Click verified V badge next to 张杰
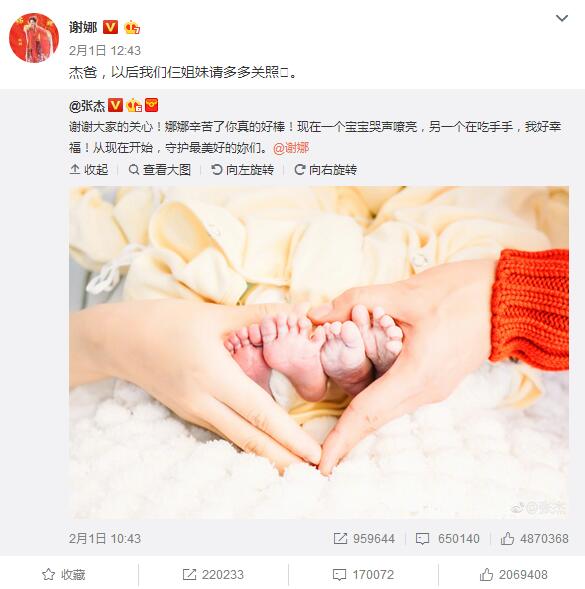The width and height of the screenshot is (585, 589). click(115, 105)
